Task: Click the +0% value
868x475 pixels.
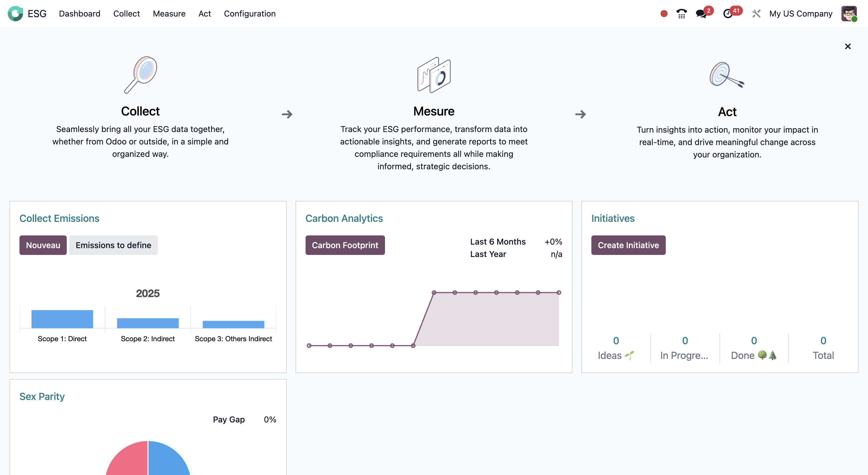Action: tap(553, 242)
